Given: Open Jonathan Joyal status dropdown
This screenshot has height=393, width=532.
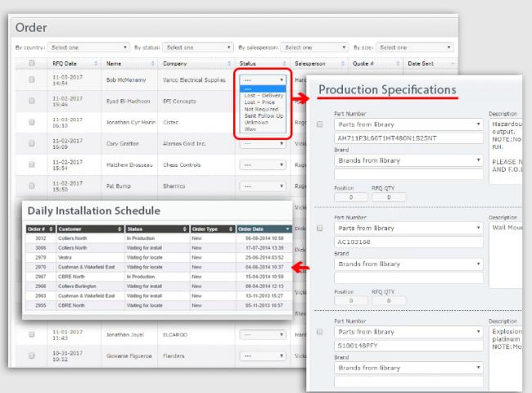Looking at the screenshot, I should tap(263, 335).
